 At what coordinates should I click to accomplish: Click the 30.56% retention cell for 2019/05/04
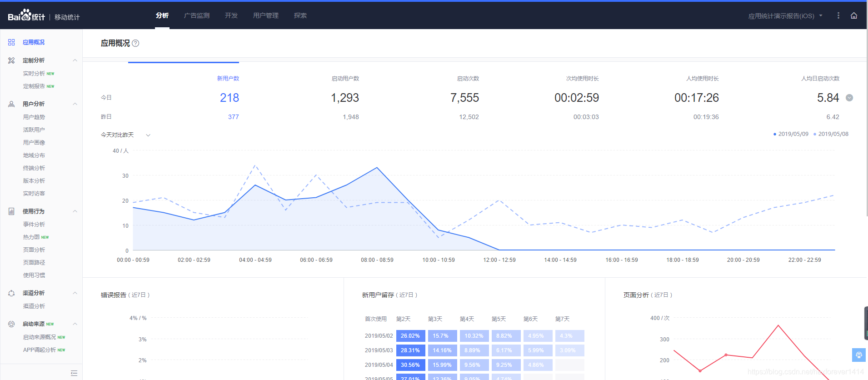410,365
